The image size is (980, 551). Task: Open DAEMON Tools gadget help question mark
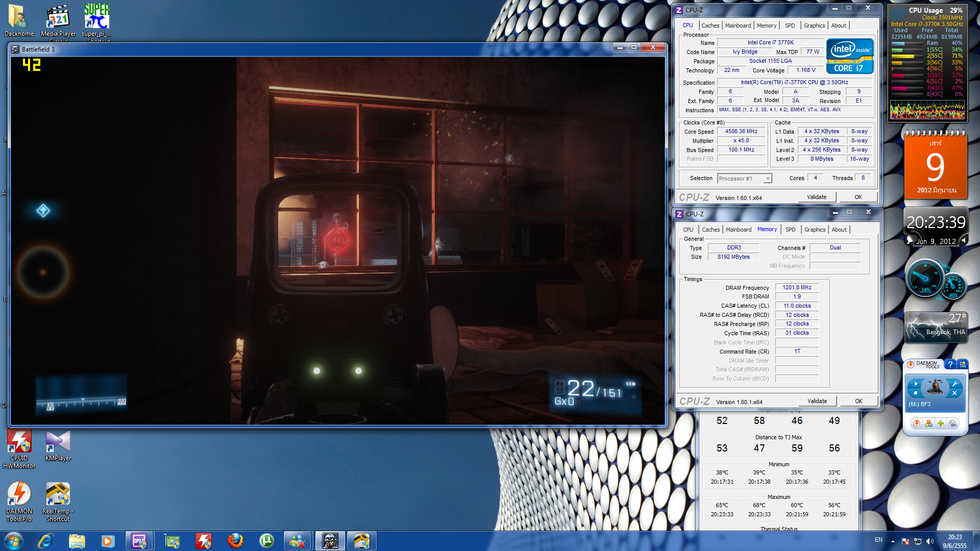click(950, 364)
